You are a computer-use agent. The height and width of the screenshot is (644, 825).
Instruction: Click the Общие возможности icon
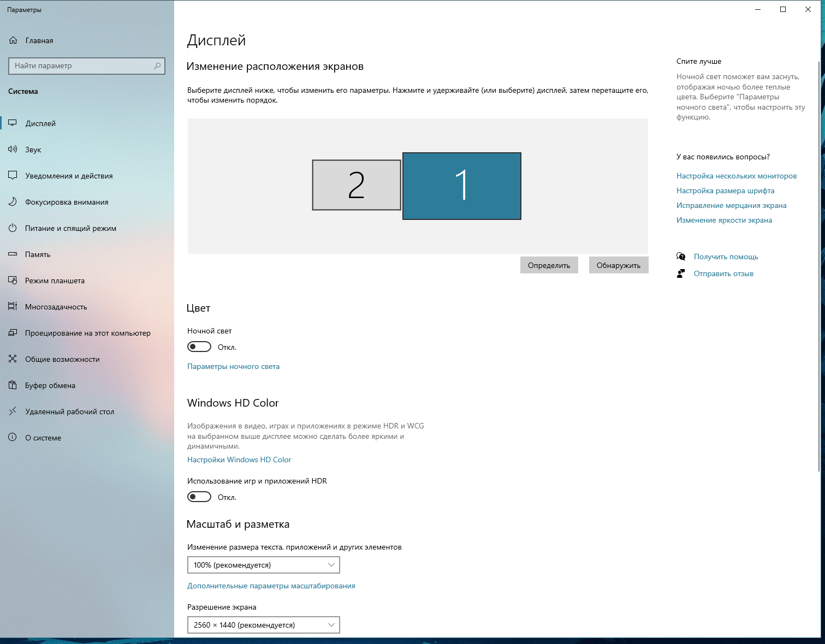click(13, 359)
